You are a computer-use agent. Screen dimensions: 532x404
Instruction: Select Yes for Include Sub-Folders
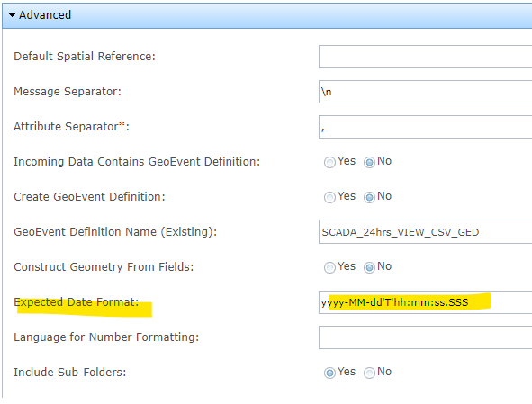pyautogui.click(x=329, y=373)
